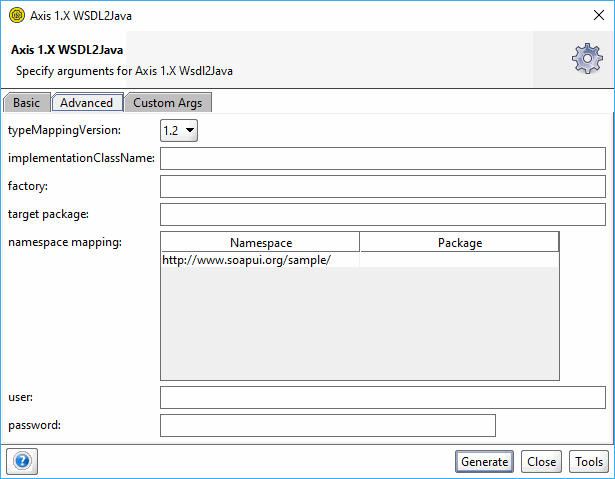Click the 'user:' label
This screenshot has width=615, height=479.
20,397
